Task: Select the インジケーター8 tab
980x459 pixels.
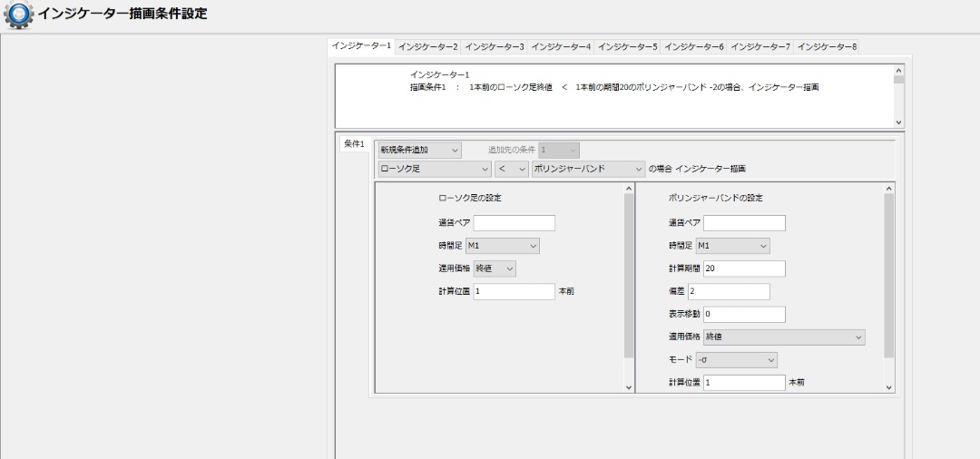Action: pyautogui.click(x=828, y=46)
